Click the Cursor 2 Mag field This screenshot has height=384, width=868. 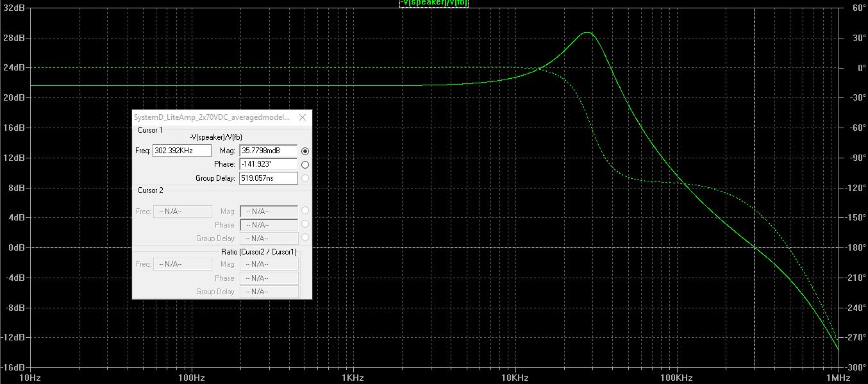[x=269, y=212]
